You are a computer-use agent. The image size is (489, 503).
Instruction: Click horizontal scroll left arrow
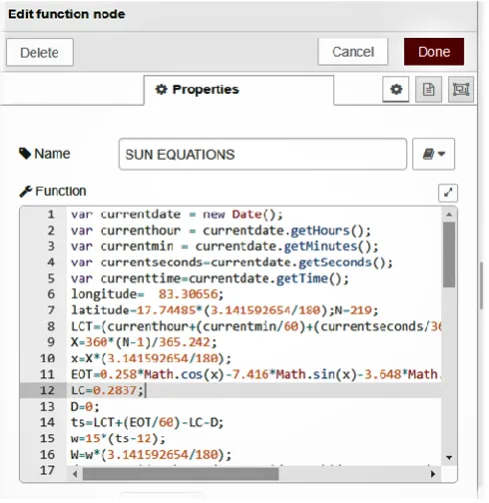pos(75,474)
